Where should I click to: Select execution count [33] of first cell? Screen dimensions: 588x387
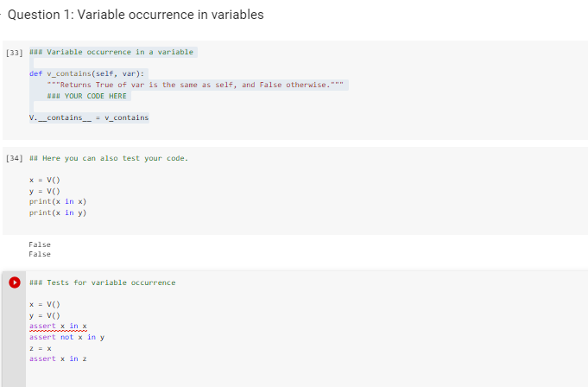(x=15, y=53)
